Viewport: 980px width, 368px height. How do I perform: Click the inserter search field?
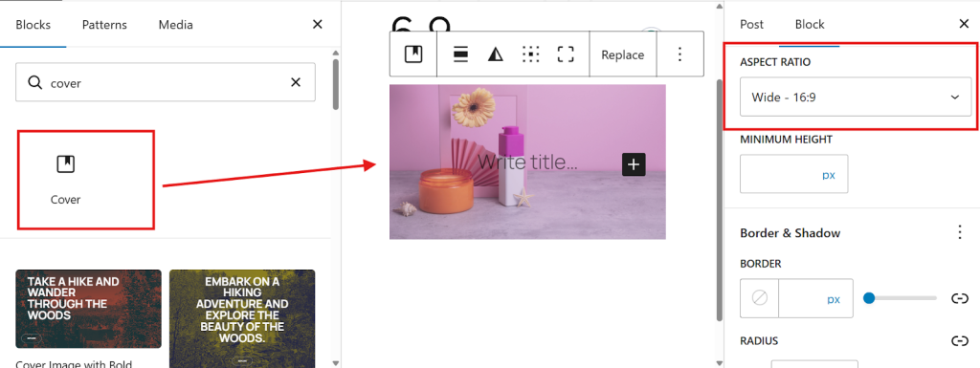[166, 82]
